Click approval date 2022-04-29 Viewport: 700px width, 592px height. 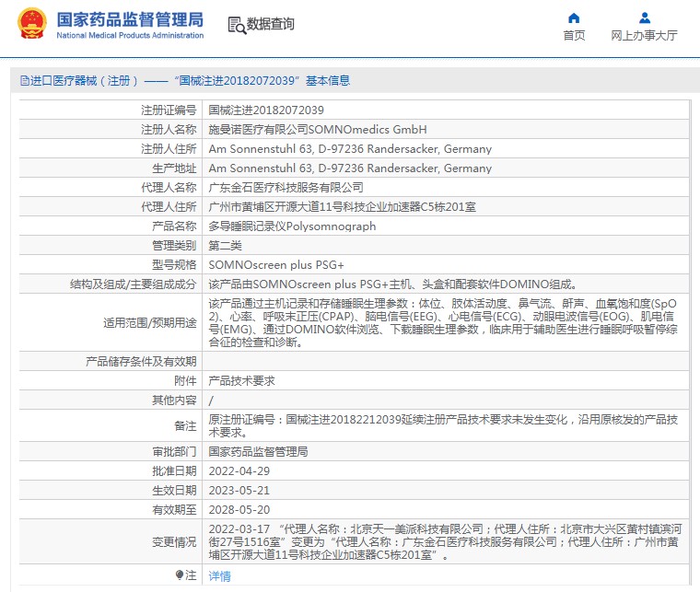click(x=239, y=471)
